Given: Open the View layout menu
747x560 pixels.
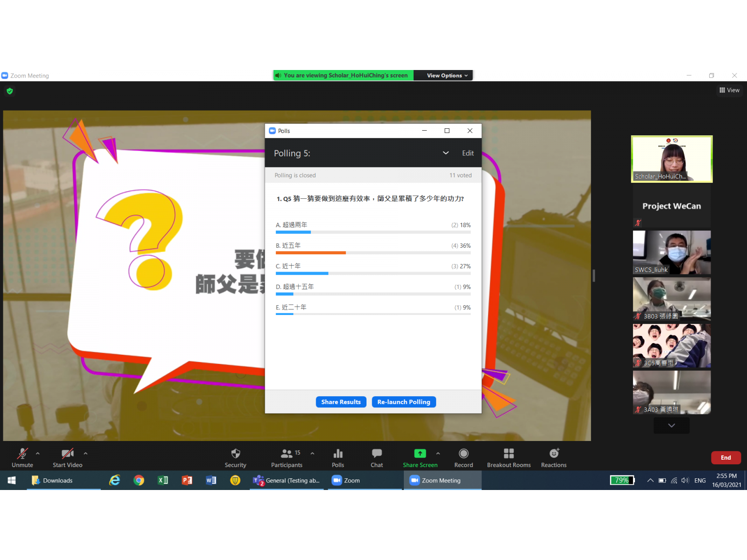Looking at the screenshot, I should tap(729, 90).
